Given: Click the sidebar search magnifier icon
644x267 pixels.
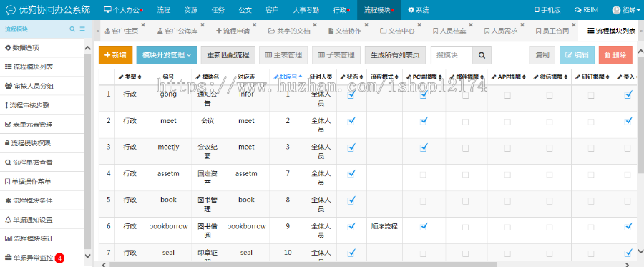Looking at the screenshot, I should 72,29.
